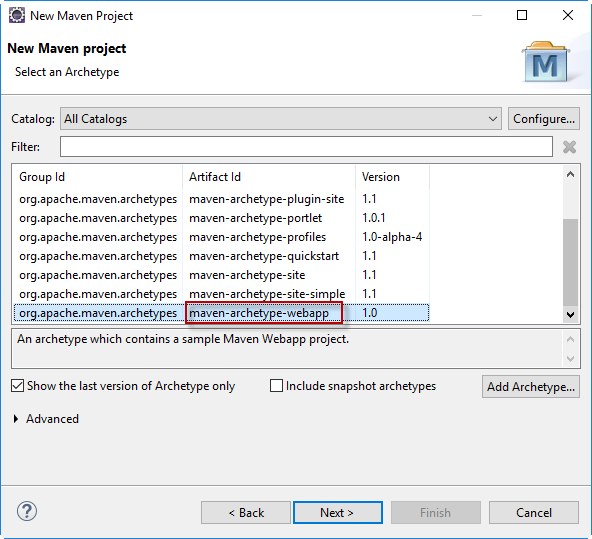Open the All Catalogs dropdown
592x539 pixels.
[x=281, y=119]
